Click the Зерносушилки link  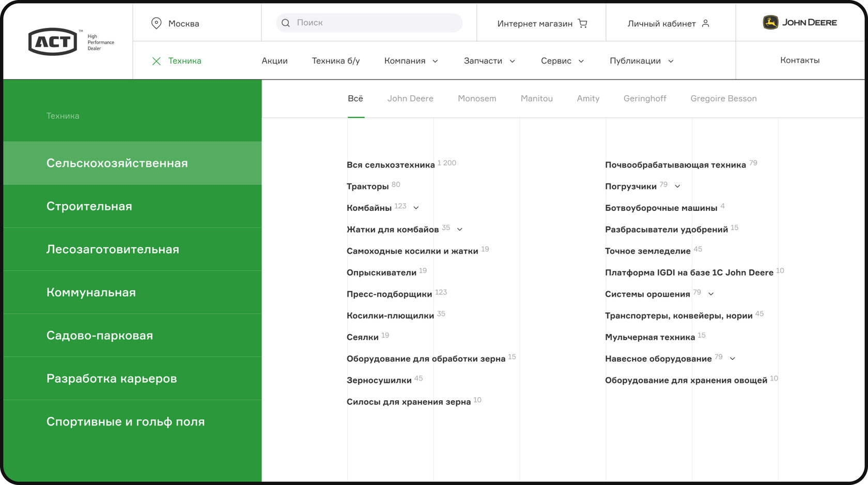click(x=380, y=379)
